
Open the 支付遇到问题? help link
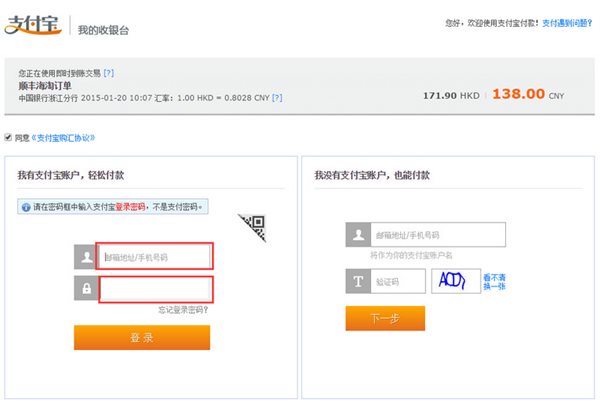click(x=566, y=21)
